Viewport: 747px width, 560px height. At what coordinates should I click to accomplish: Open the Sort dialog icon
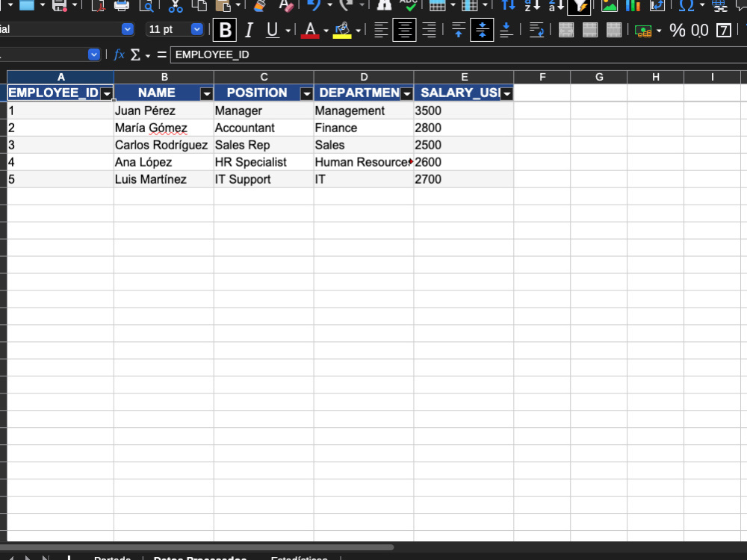pos(508,6)
